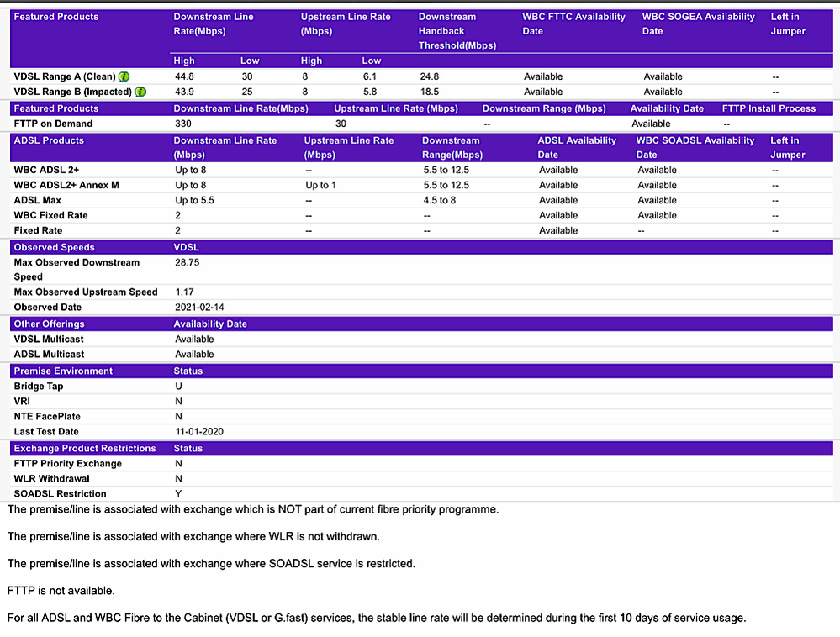
Task: Select the Last Test Date value 11-01-2020
Action: coord(199,432)
